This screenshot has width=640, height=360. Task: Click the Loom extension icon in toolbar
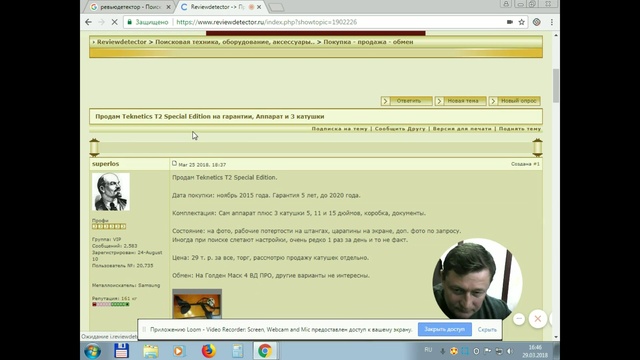point(536,22)
